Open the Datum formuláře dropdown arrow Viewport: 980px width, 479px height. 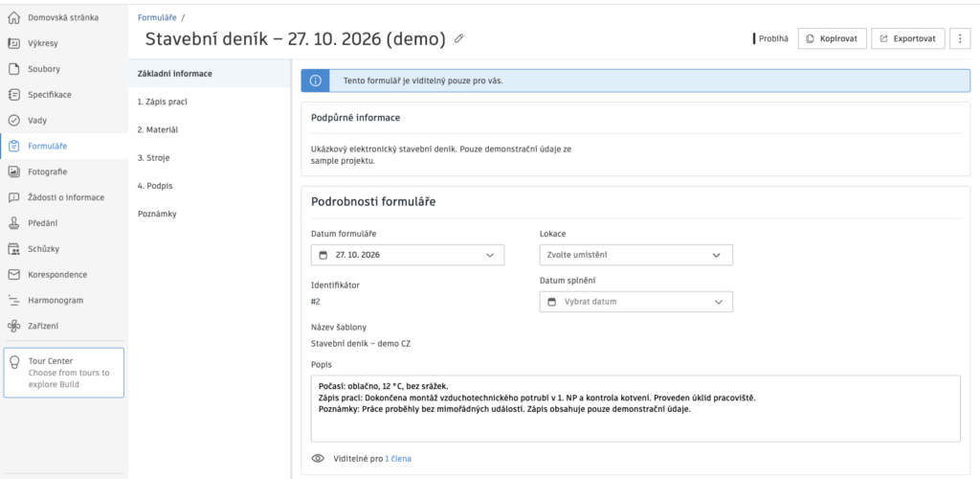pyautogui.click(x=490, y=255)
